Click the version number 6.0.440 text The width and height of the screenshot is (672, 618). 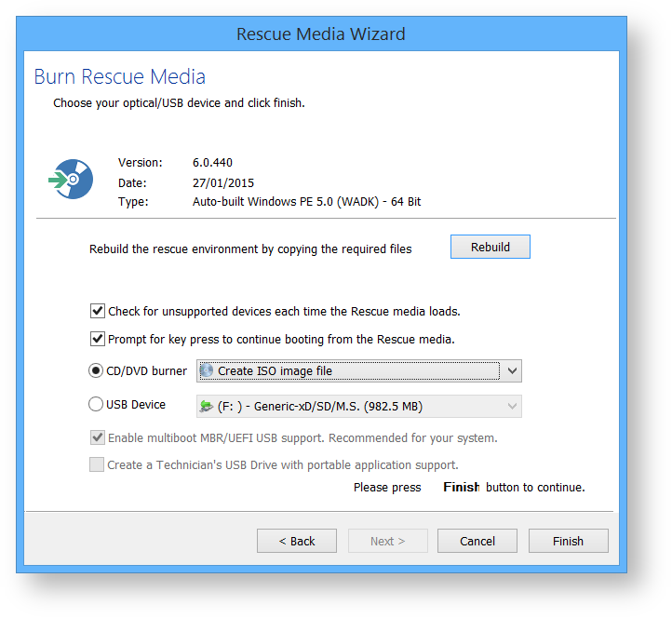(212, 163)
